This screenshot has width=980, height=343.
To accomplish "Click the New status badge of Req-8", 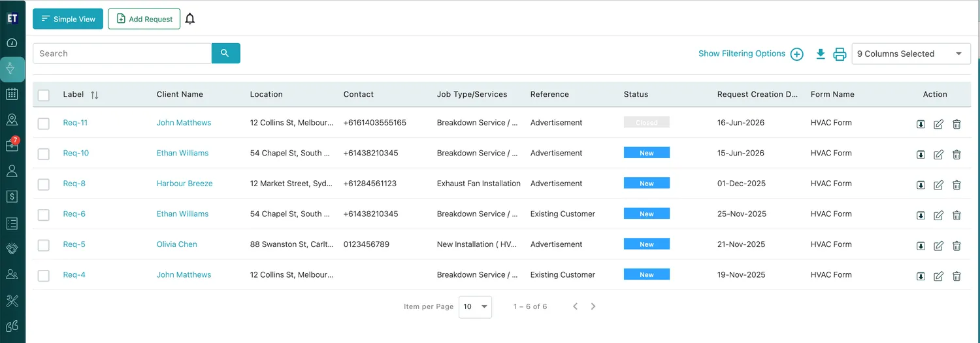I will [x=647, y=184].
